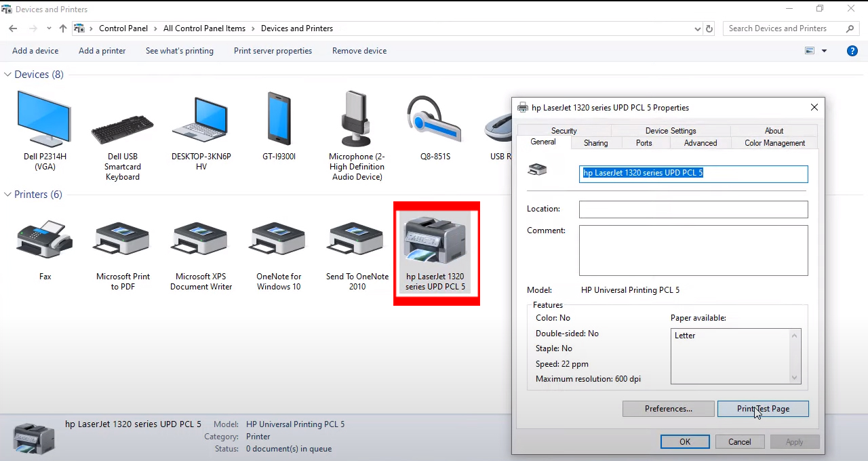Click See what's printing
This screenshot has width=868, height=461.
[x=180, y=51]
